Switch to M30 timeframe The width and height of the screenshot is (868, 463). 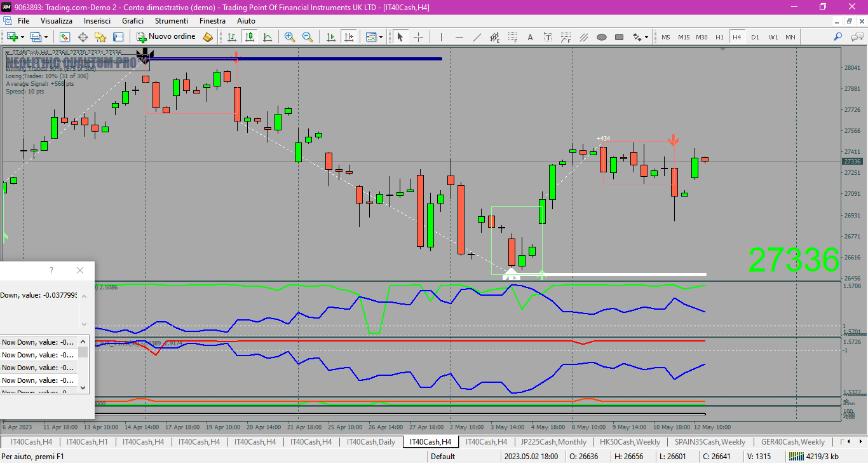pyautogui.click(x=702, y=37)
